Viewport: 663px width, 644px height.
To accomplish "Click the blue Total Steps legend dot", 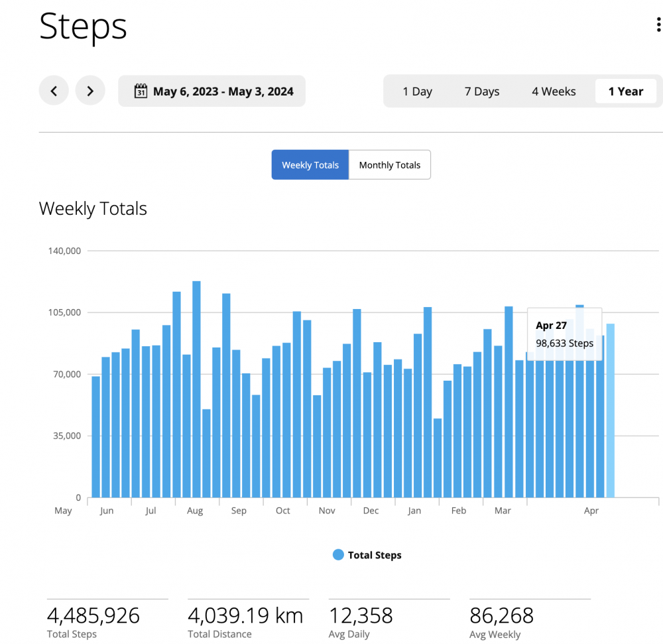I will point(339,555).
